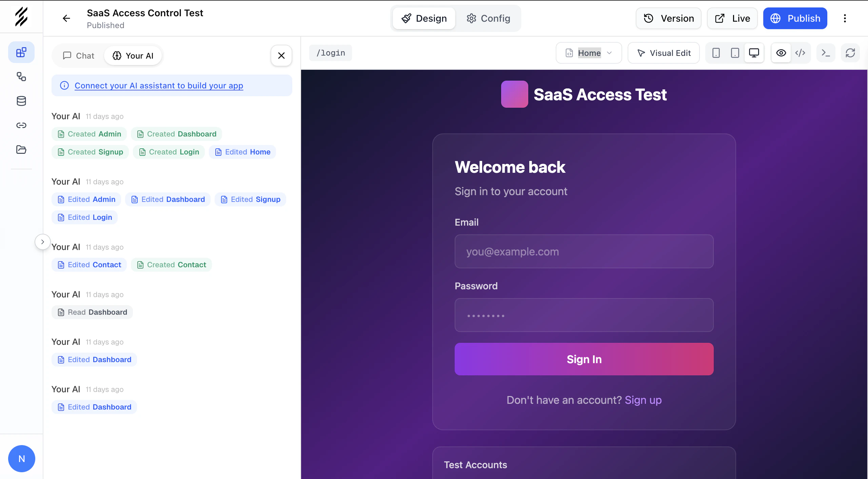868x479 pixels.
Task: Switch to the Chat tab
Action: point(79,56)
